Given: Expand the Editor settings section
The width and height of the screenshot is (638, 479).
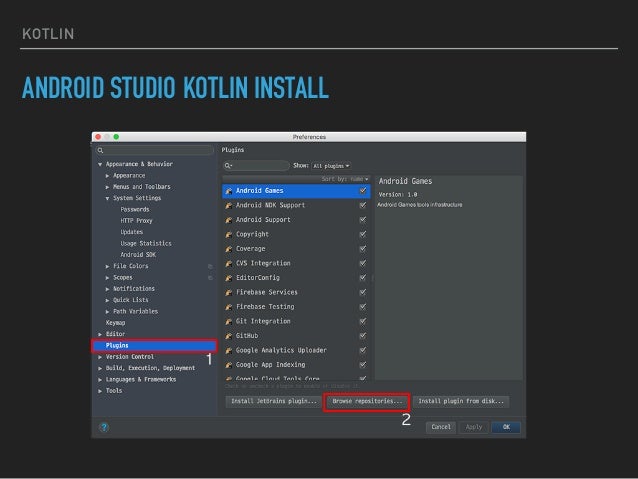Looking at the screenshot, I should [x=100, y=334].
